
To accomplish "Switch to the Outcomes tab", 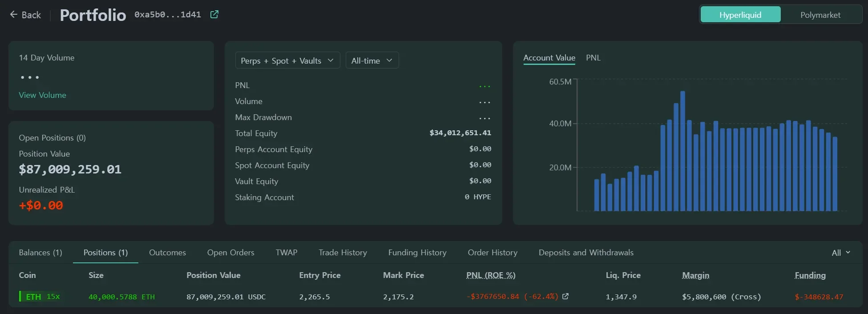I will point(167,253).
